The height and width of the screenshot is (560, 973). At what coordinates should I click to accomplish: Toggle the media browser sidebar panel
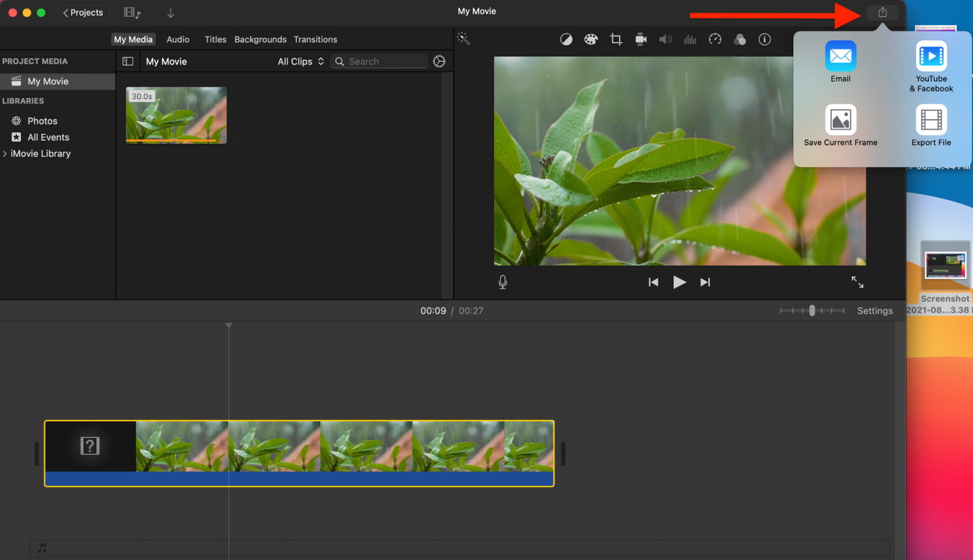(x=128, y=61)
